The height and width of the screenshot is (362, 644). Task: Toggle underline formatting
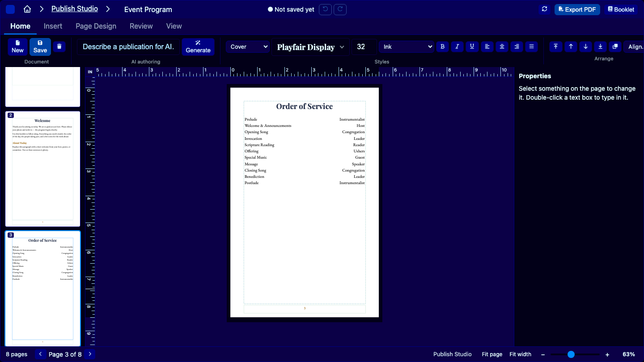coord(472,46)
